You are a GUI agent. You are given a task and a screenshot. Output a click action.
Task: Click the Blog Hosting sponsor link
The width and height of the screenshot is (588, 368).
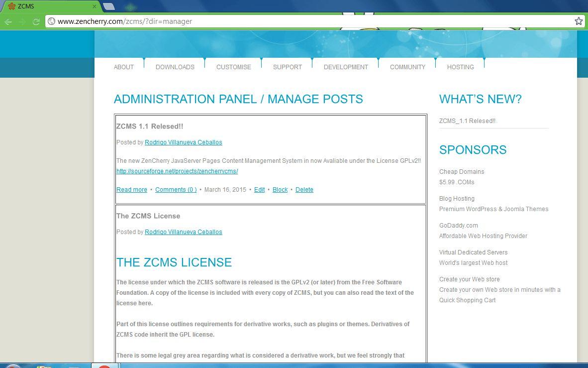457,199
